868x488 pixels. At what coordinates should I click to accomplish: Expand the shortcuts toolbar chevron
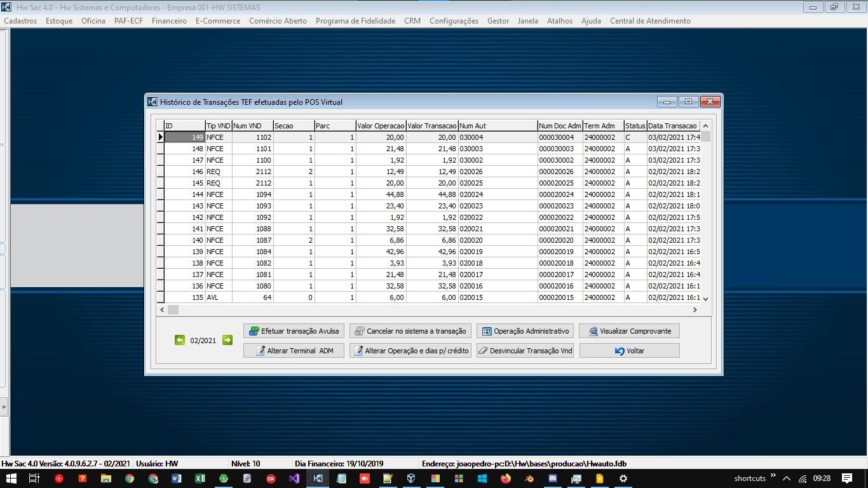(773, 475)
